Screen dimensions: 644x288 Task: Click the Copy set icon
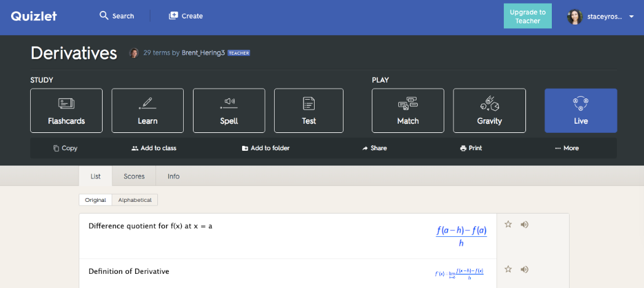pyautogui.click(x=57, y=148)
